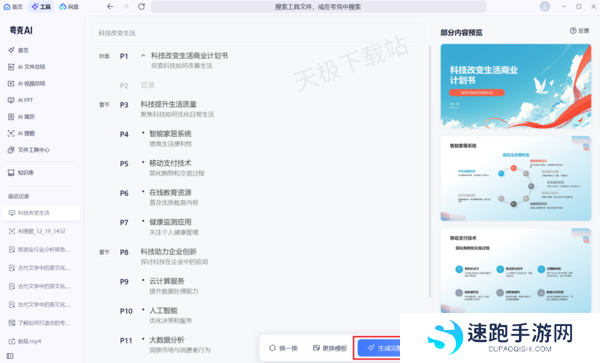Click the 科技改变生活 title input field
This screenshot has height=363, width=600.
click(x=258, y=33)
